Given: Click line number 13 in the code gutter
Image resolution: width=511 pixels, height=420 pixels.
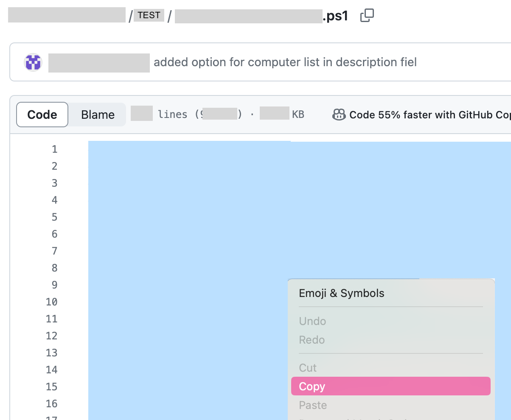Looking at the screenshot, I should pyautogui.click(x=52, y=353).
